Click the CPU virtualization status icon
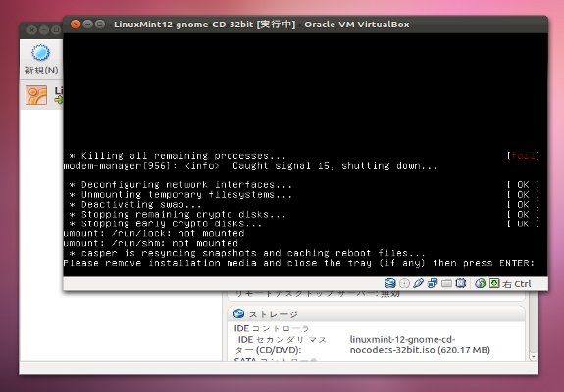 (x=461, y=283)
